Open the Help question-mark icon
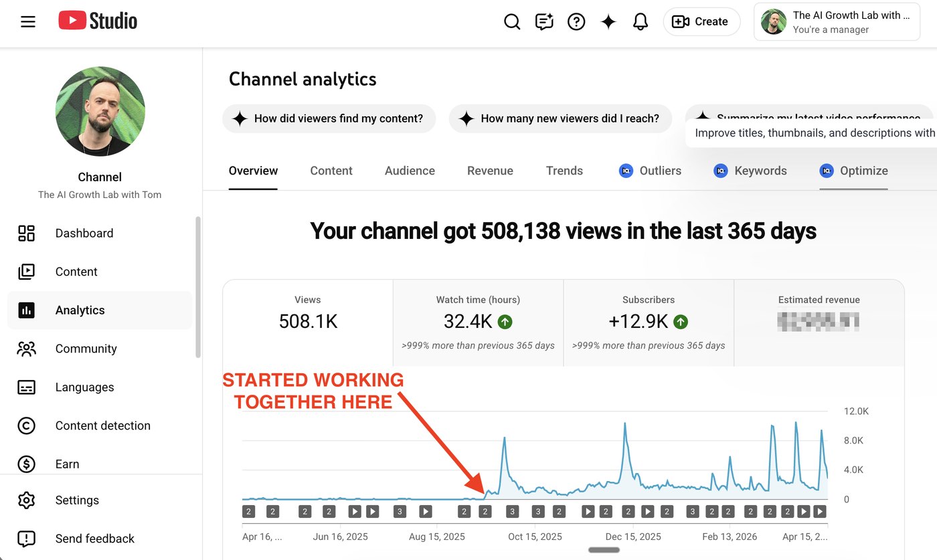This screenshot has height=560, width=937. (x=576, y=21)
